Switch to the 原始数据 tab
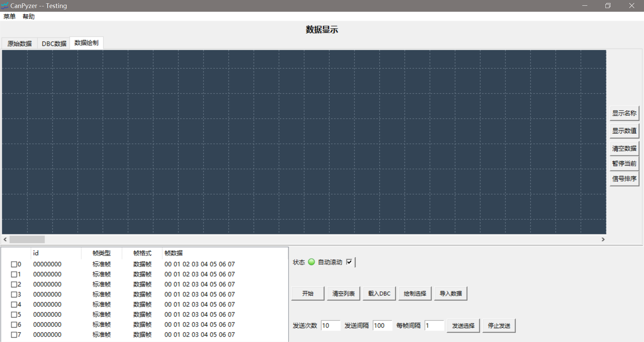This screenshot has width=644, height=342. [x=19, y=44]
